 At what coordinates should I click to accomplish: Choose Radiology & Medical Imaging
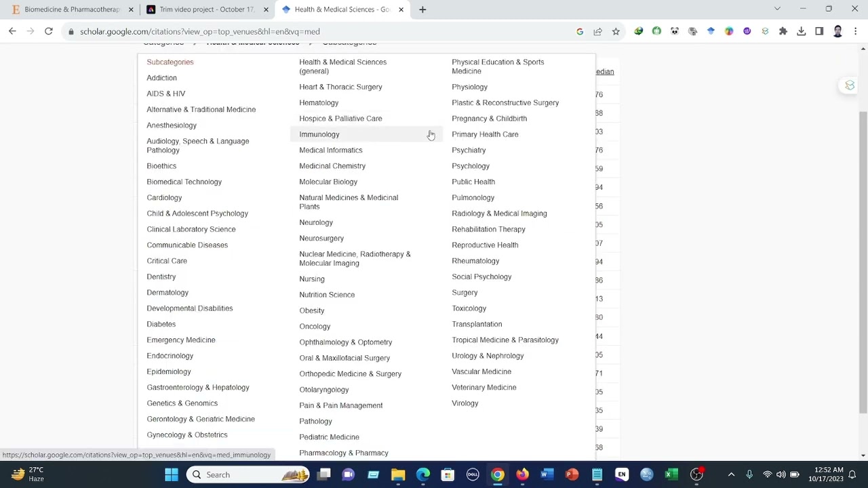(499, 213)
